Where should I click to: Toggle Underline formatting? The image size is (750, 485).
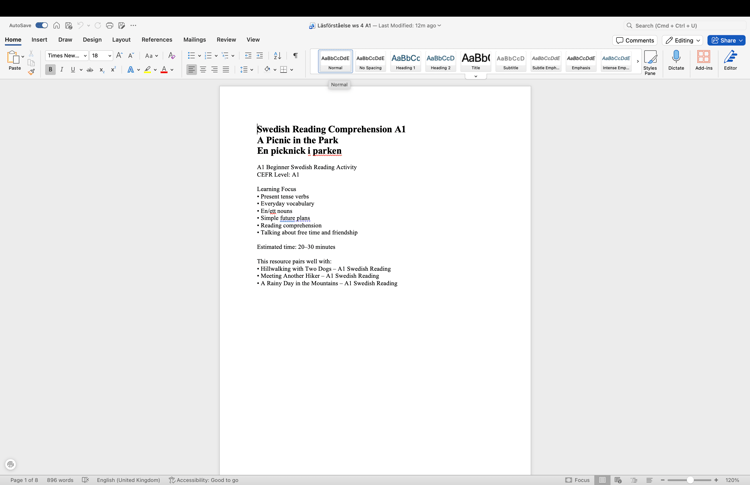tap(73, 70)
